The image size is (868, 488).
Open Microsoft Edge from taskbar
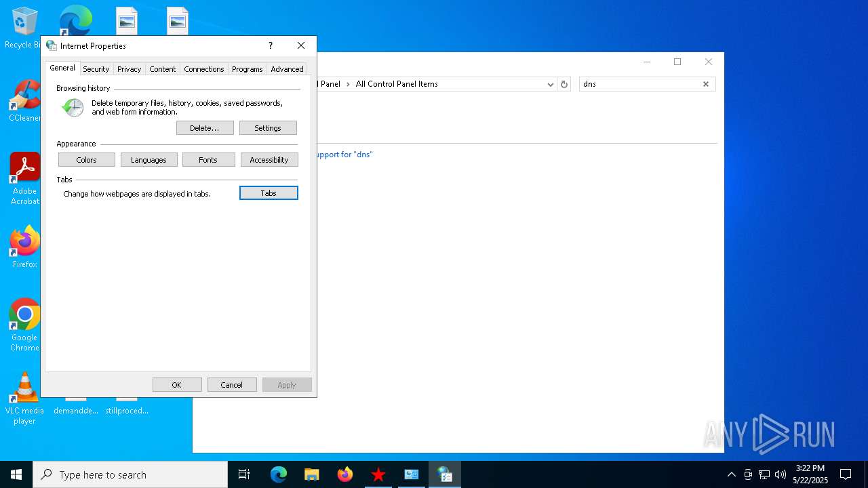(x=279, y=474)
